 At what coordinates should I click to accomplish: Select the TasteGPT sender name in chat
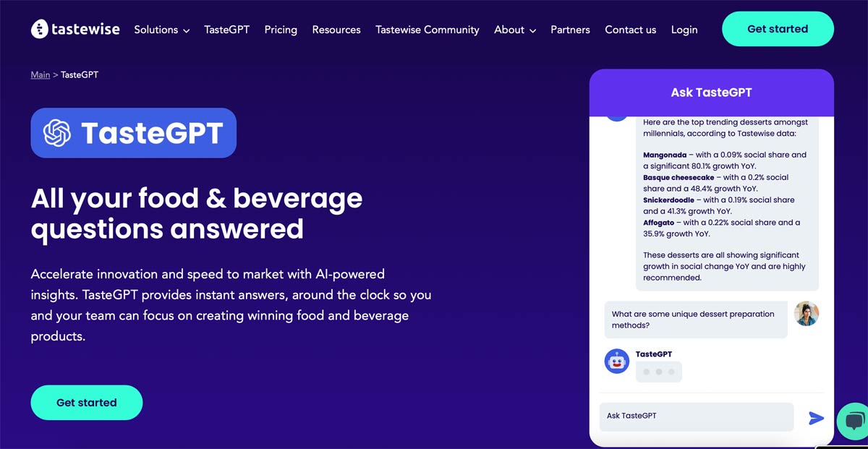pos(654,354)
